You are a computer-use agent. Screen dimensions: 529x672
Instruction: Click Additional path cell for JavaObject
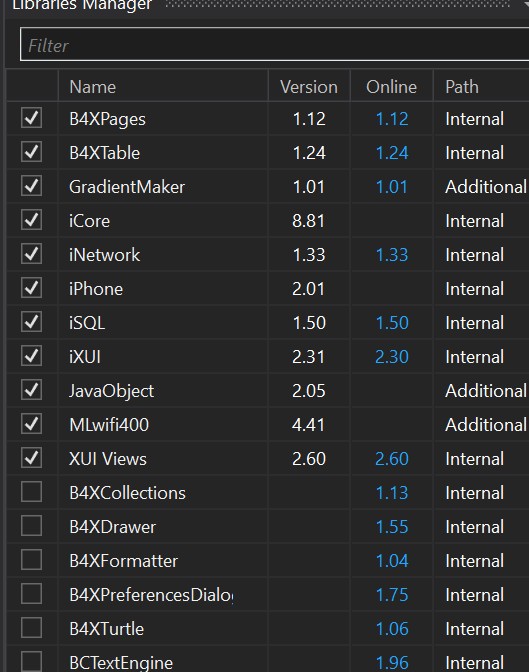tap(486, 391)
